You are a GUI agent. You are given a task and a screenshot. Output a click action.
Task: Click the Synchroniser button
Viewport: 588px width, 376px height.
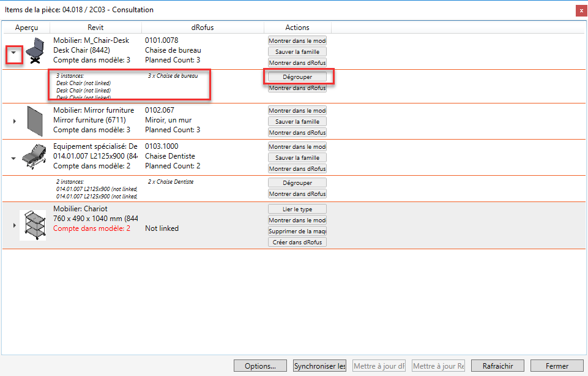click(x=319, y=366)
